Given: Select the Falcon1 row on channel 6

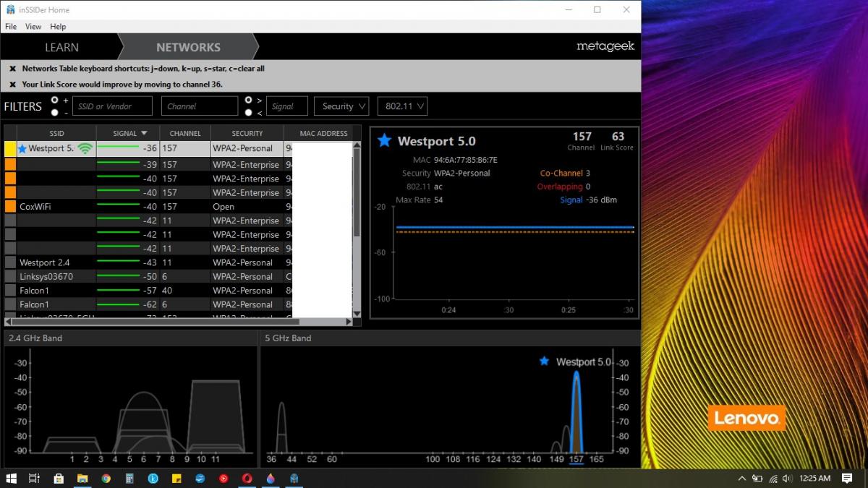Looking at the screenshot, I should pos(178,304).
